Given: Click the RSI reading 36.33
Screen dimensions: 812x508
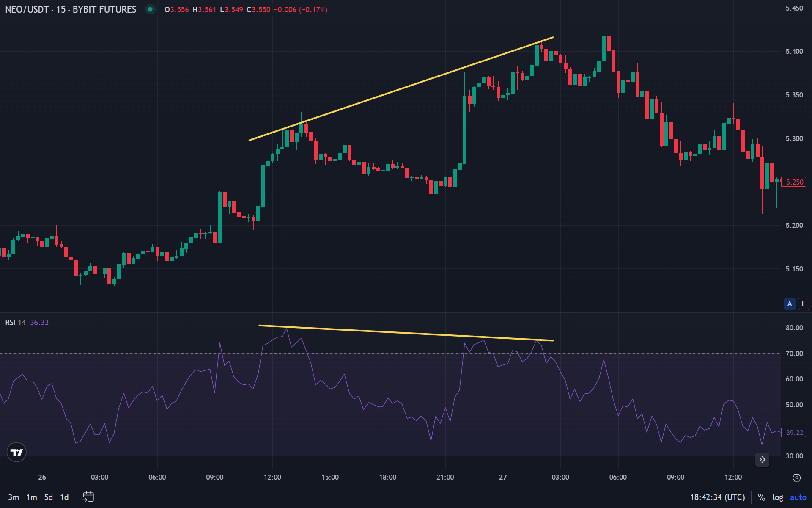Looking at the screenshot, I should 40,322.
